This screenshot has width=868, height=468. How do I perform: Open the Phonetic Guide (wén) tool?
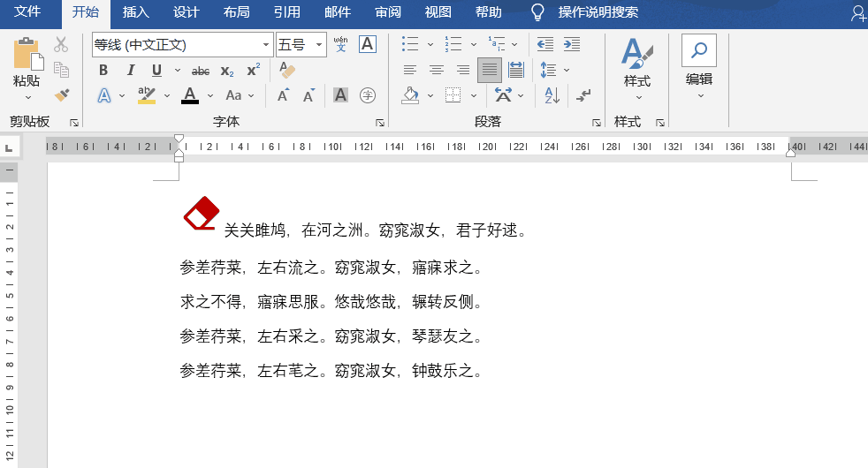(341, 44)
